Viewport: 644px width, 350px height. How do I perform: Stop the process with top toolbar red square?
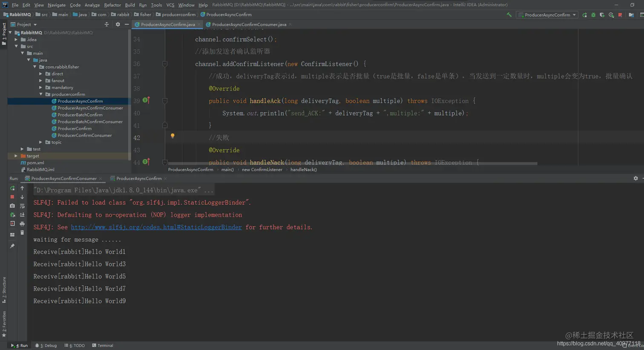620,15
